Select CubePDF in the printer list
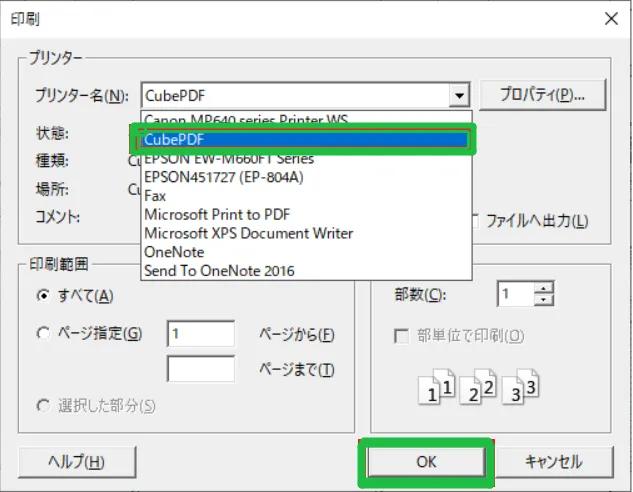The width and height of the screenshot is (633, 492). [306, 139]
